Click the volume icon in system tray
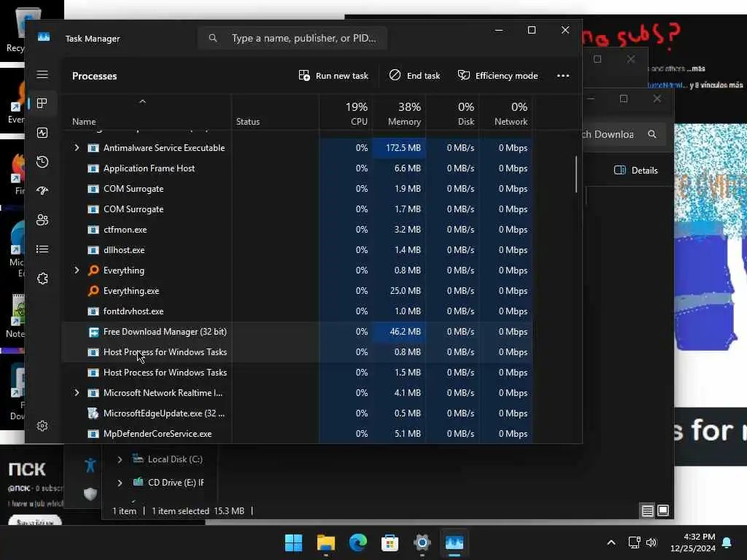Image resolution: width=747 pixels, height=560 pixels. tap(651, 542)
